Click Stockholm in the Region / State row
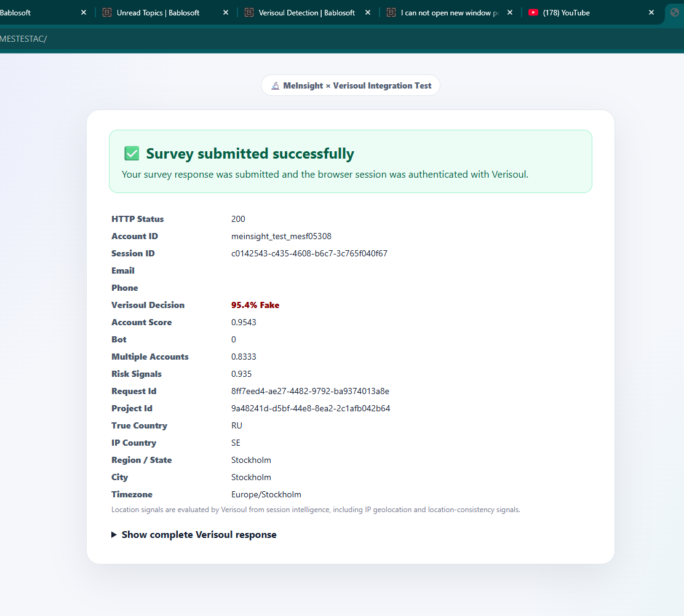 pos(251,460)
